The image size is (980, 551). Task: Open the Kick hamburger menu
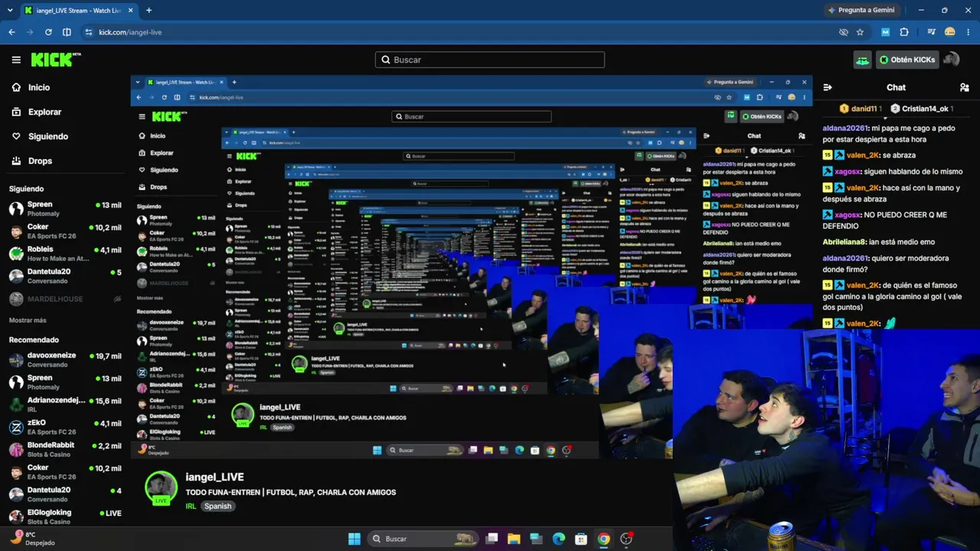16,60
